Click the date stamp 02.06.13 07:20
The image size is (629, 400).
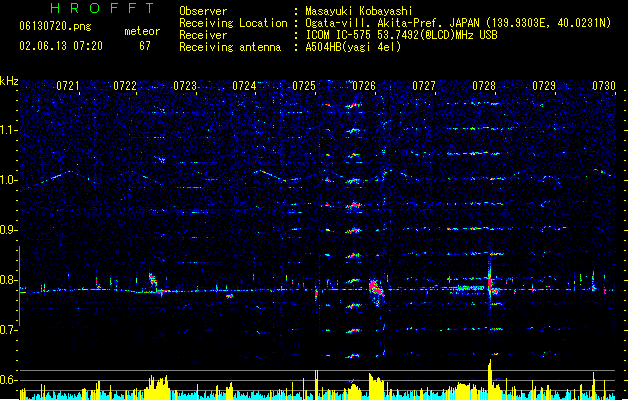pyautogui.click(x=61, y=46)
